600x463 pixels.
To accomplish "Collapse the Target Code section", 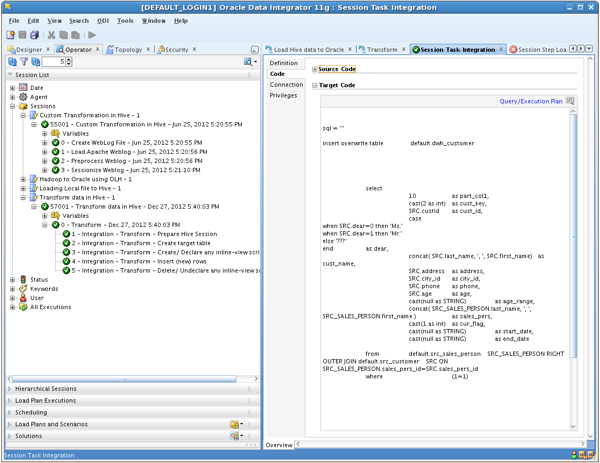I will [x=315, y=85].
